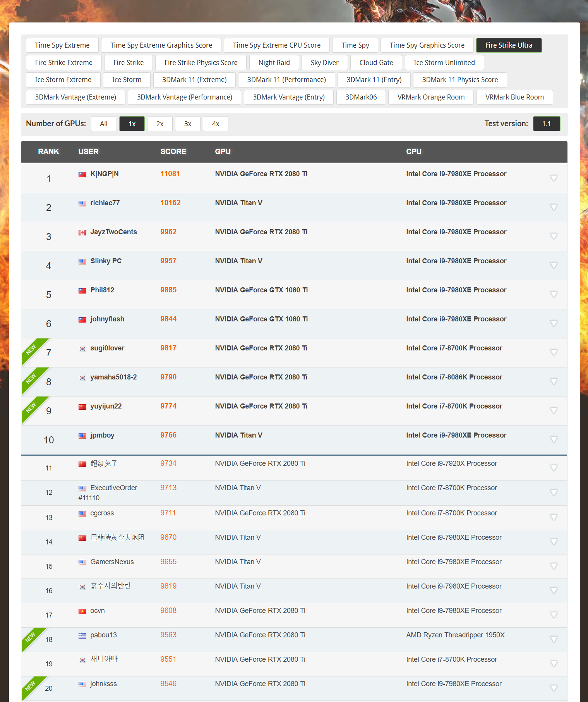This screenshot has height=702, width=588.
Task: Expand yamaha5018-2 result details
Action: [554, 381]
